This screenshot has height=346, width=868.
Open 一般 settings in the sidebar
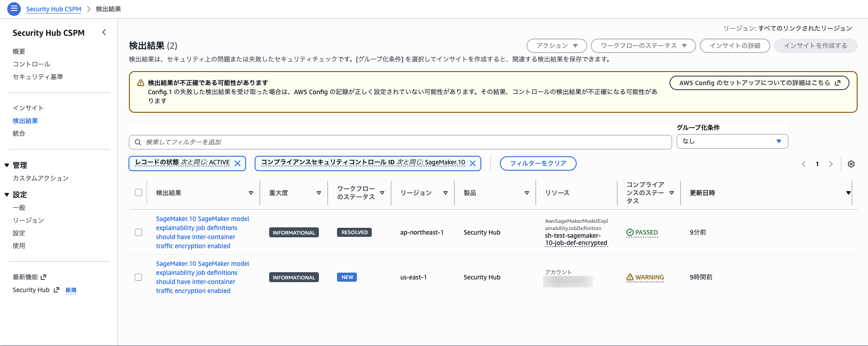point(19,208)
